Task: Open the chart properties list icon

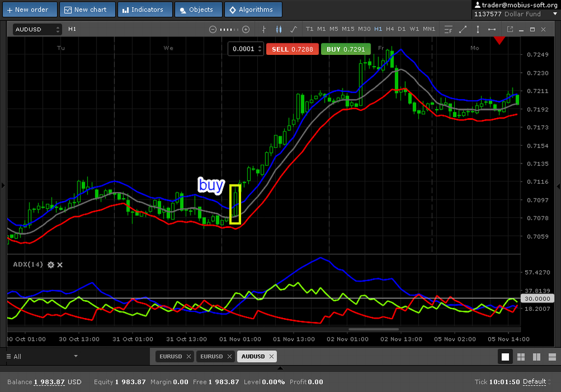Action: point(448,29)
